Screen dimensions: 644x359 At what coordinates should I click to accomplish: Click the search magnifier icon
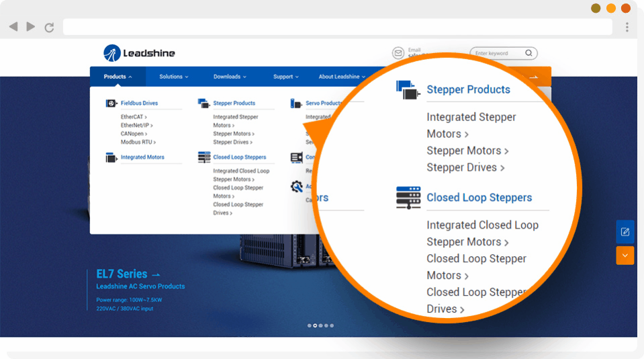pyautogui.click(x=528, y=53)
